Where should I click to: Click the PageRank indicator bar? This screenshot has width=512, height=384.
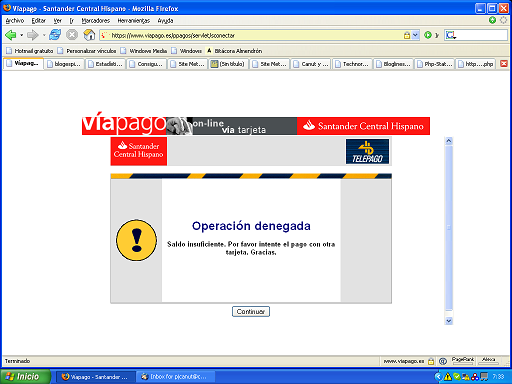pyautogui.click(x=463, y=361)
